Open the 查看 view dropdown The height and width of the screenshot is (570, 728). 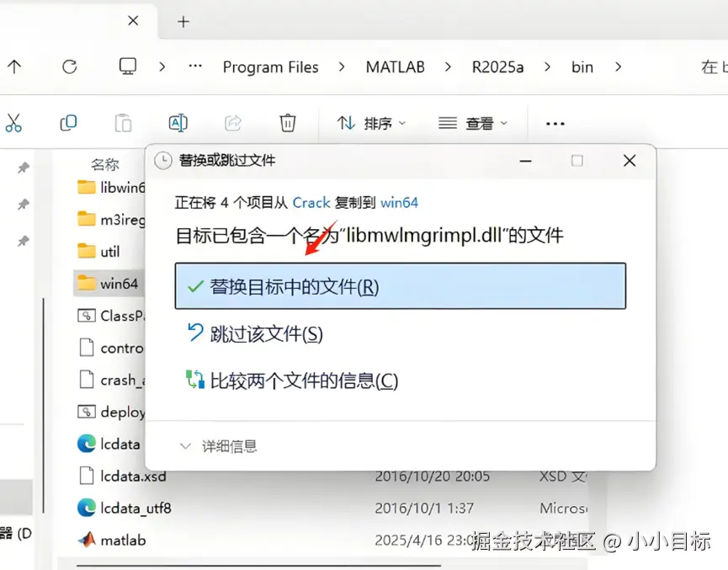(473, 123)
